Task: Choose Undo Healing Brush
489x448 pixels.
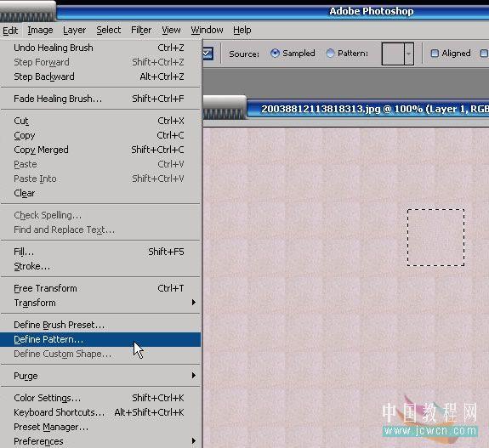Action: 100,48
